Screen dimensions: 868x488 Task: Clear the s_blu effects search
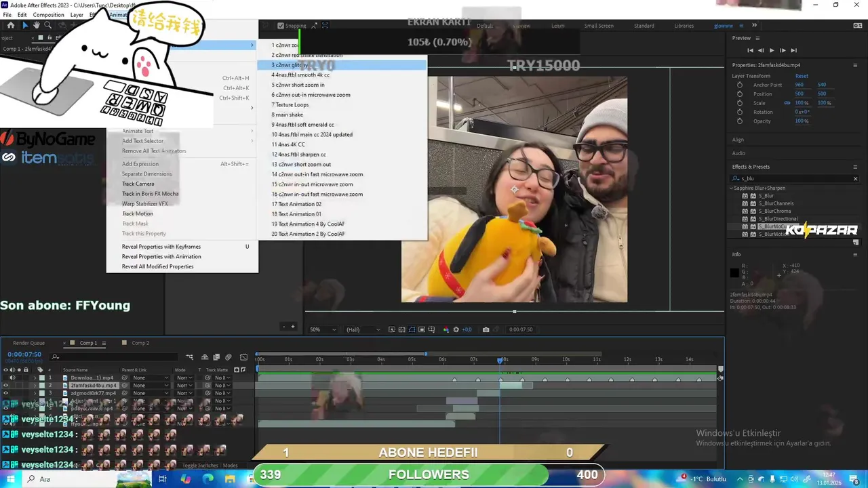pyautogui.click(x=855, y=179)
